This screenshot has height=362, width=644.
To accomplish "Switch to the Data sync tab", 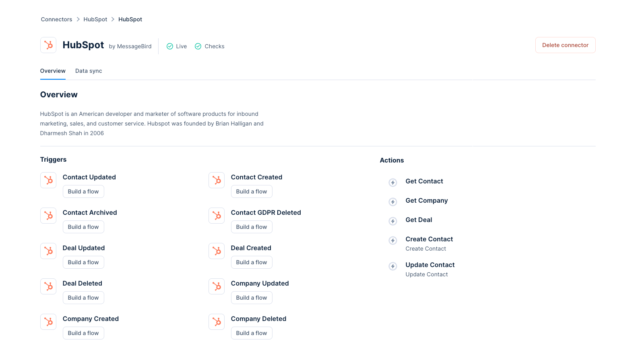I will pyautogui.click(x=89, y=71).
